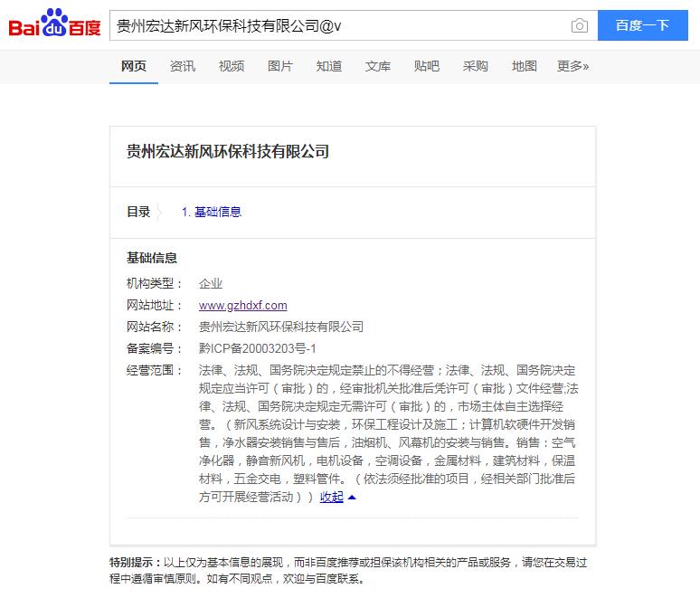Collapse business scope with 收起
The height and width of the screenshot is (598, 700).
[x=331, y=497]
